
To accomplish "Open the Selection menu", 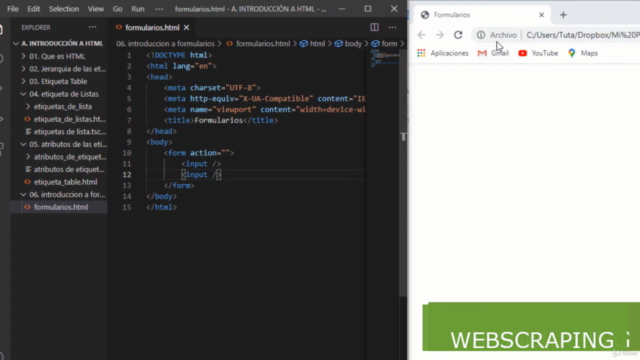I will click(x=64, y=9).
